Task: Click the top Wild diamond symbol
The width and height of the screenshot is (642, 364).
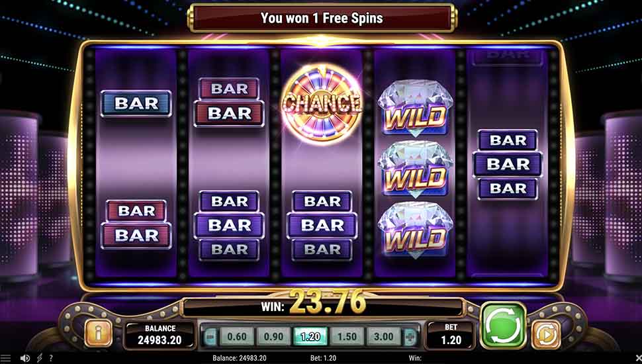Action: 416,108
